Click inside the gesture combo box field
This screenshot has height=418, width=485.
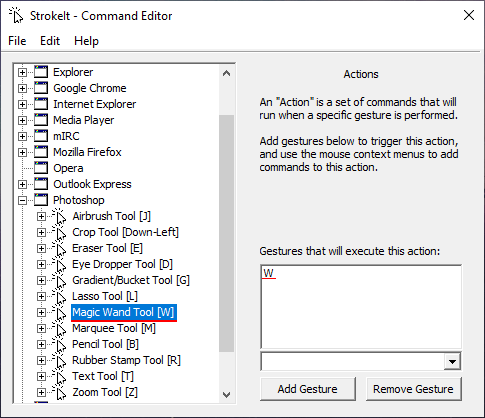pyautogui.click(x=353, y=361)
